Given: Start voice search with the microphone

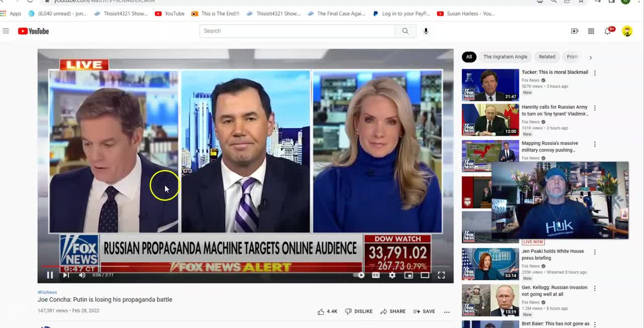Looking at the screenshot, I should [x=426, y=31].
